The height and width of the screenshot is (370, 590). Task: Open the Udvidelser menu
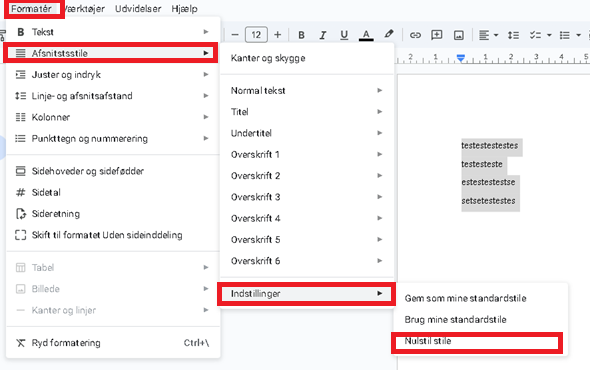138,9
